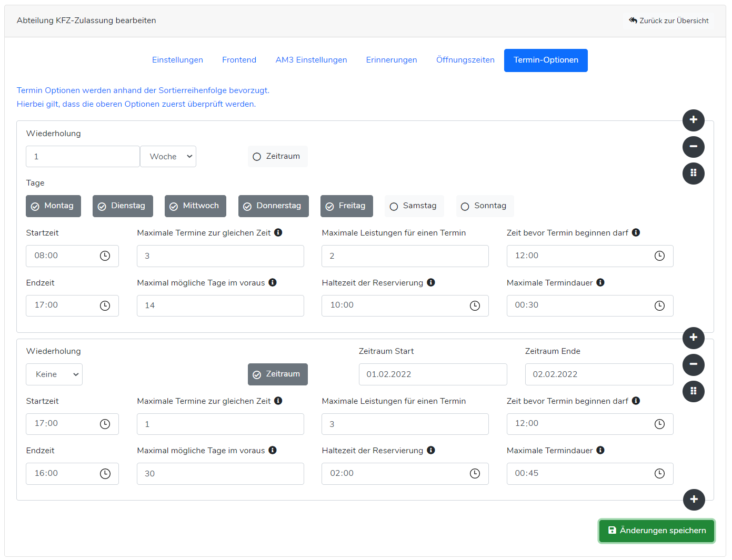Screen dimensions: 732x560
Task: Click plus icon above second option card
Action: [x=694, y=338]
